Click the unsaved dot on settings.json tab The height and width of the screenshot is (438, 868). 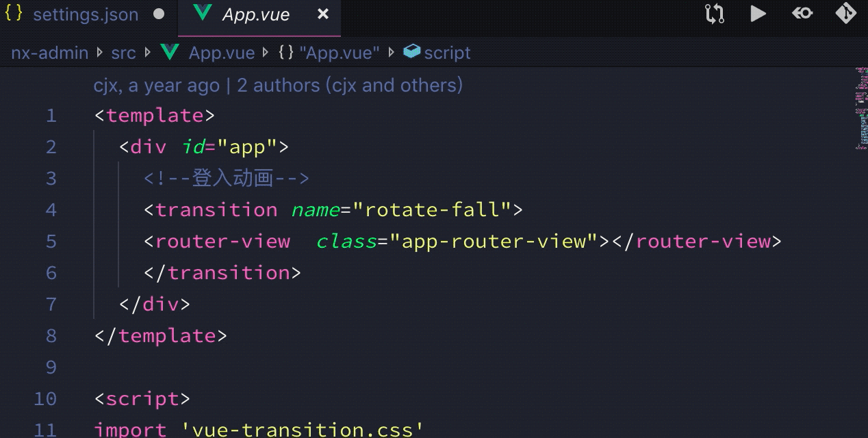click(x=159, y=14)
